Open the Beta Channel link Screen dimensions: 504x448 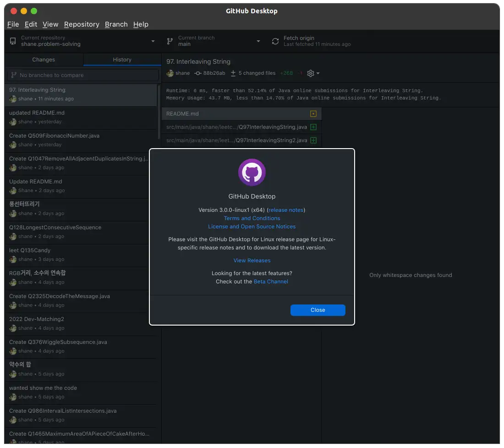tap(271, 282)
